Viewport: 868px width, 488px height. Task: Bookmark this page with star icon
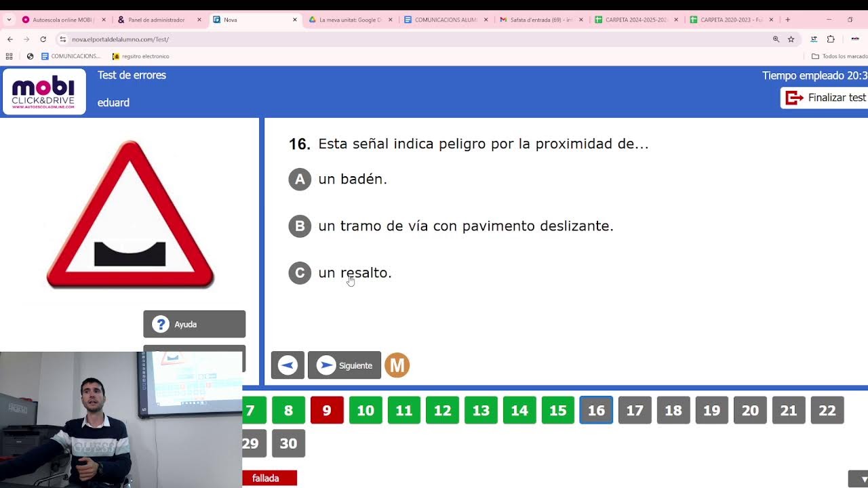791,39
